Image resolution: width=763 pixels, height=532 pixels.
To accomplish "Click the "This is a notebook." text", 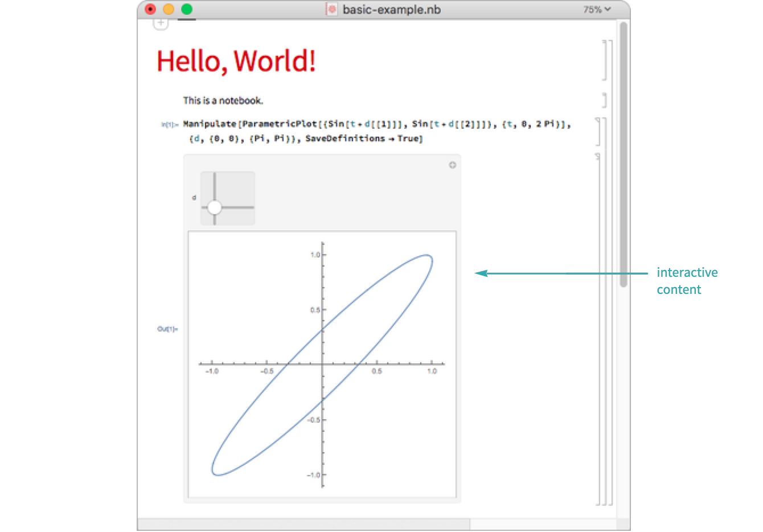I will (x=223, y=101).
